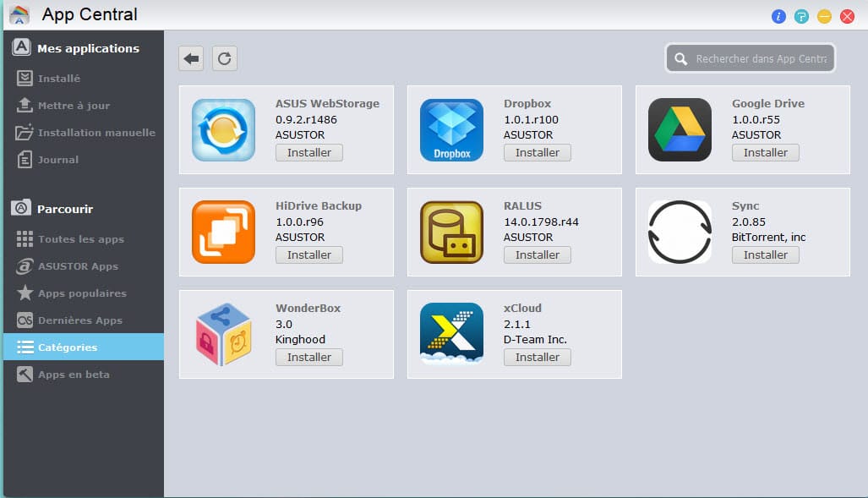This screenshot has height=498, width=868.
Task: Install Google Drive
Action: click(765, 152)
